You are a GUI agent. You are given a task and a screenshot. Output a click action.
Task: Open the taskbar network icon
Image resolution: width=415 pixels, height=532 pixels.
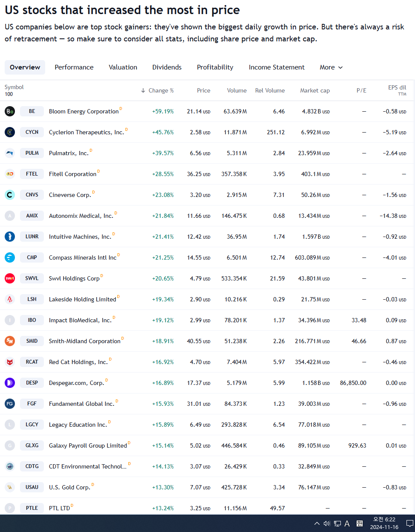(337, 523)
